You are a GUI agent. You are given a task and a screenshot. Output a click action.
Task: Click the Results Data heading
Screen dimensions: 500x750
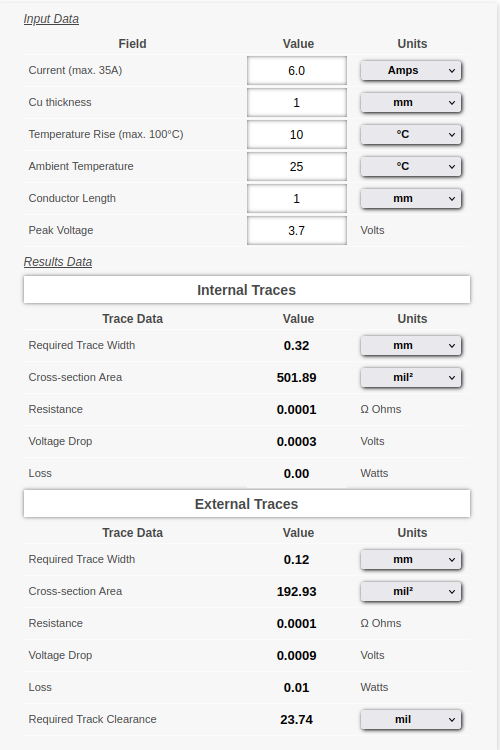tap(58, 262)
